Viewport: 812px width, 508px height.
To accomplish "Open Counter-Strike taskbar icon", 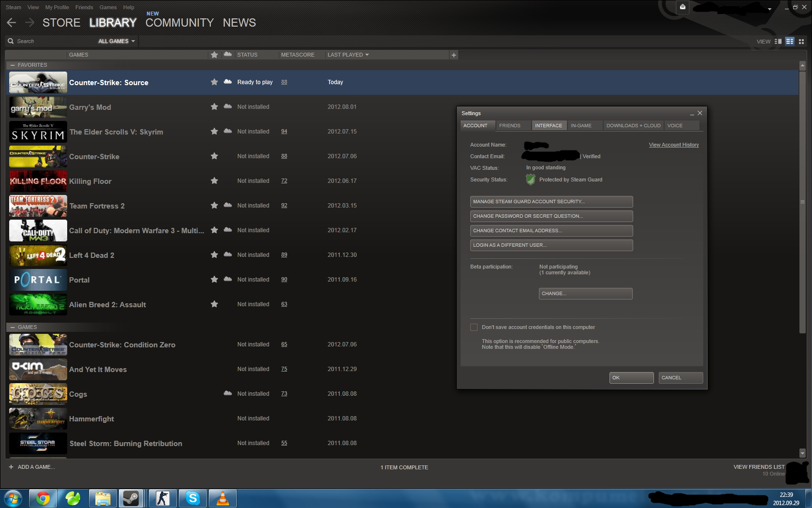I will (x=163, y=498).
